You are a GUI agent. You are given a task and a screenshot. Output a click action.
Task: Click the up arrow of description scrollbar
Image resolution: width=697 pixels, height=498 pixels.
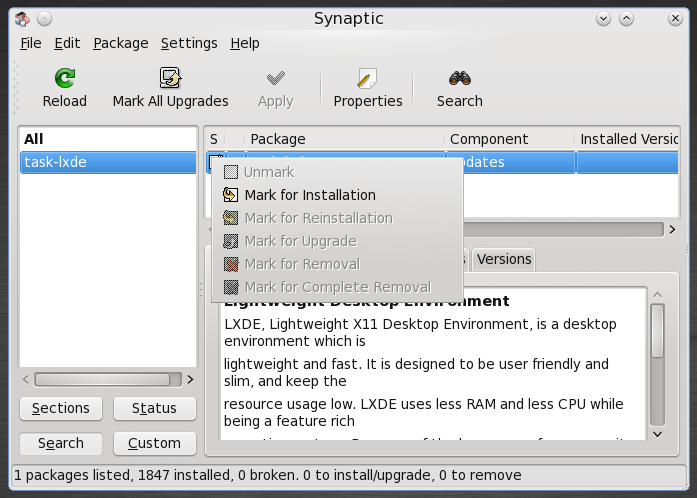[x=657, y=295]
